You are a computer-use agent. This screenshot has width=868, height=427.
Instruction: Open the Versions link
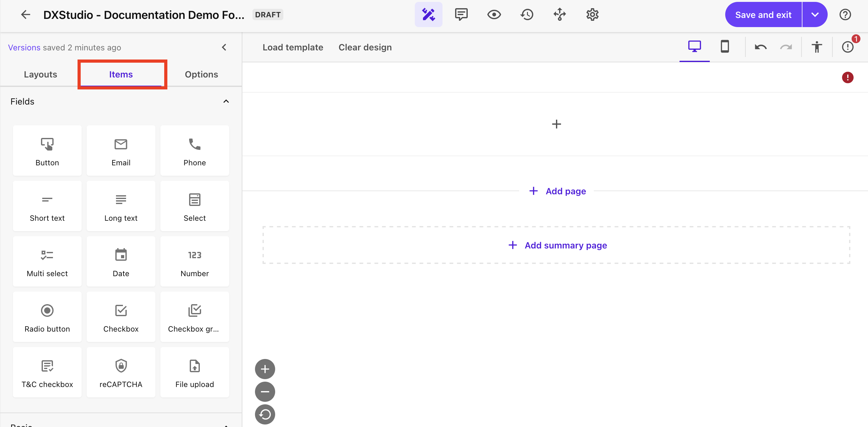click(24, 47)
